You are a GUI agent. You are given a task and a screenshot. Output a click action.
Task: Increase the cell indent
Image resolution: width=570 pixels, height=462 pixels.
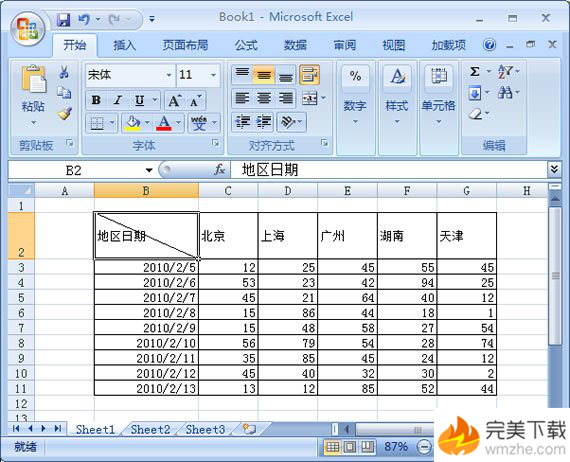[x=264, y=122]
